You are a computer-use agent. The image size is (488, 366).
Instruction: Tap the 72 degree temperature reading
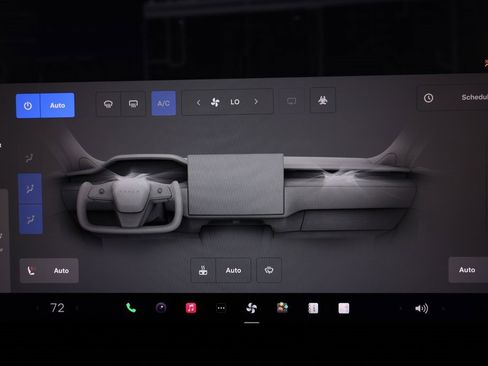(57, 308)
